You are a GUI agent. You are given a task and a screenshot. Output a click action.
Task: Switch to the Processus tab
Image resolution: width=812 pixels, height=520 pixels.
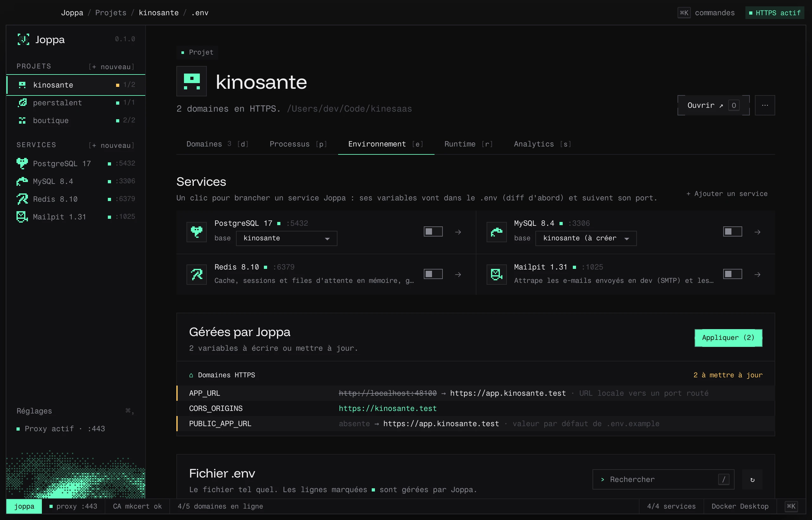[x=298, y=144]
